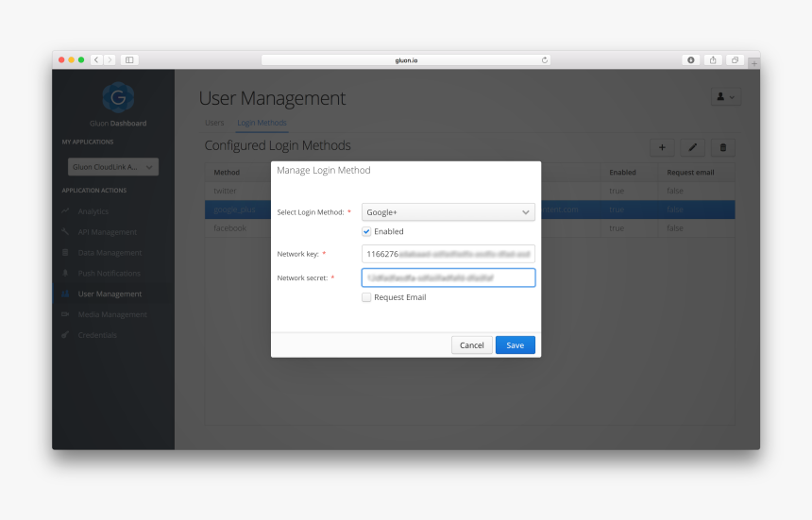Click the browser back arrow
This screenshot has height=520, width=812.
tap(96, 60)
